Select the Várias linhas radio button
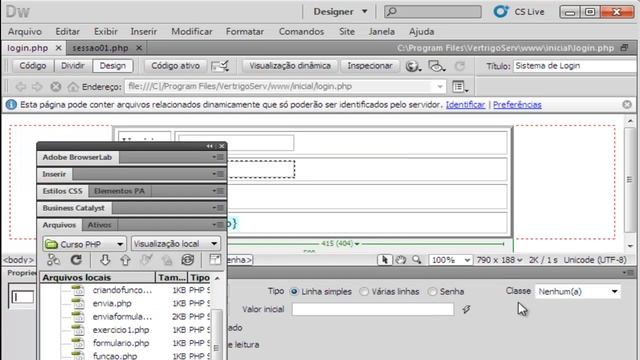The image size is (640, 360). 364,291
